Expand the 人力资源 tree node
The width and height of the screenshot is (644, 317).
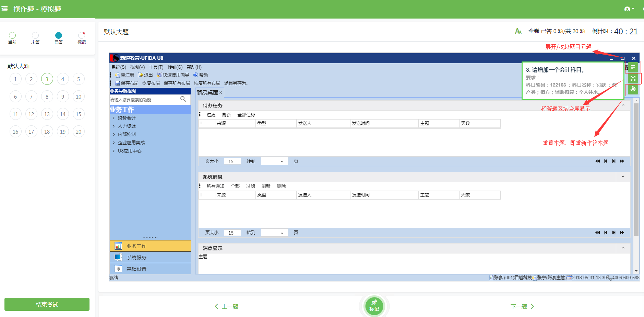tap(114, 126)
